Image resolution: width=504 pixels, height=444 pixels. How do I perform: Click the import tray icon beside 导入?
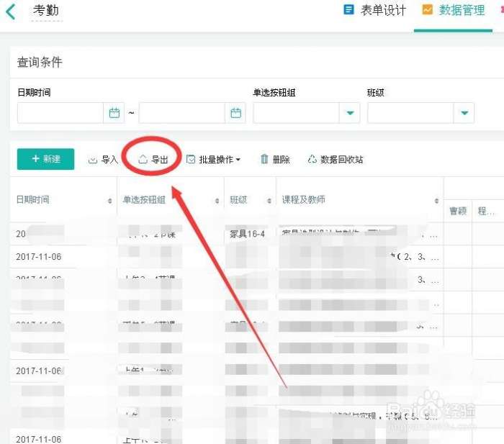[93, 160]
